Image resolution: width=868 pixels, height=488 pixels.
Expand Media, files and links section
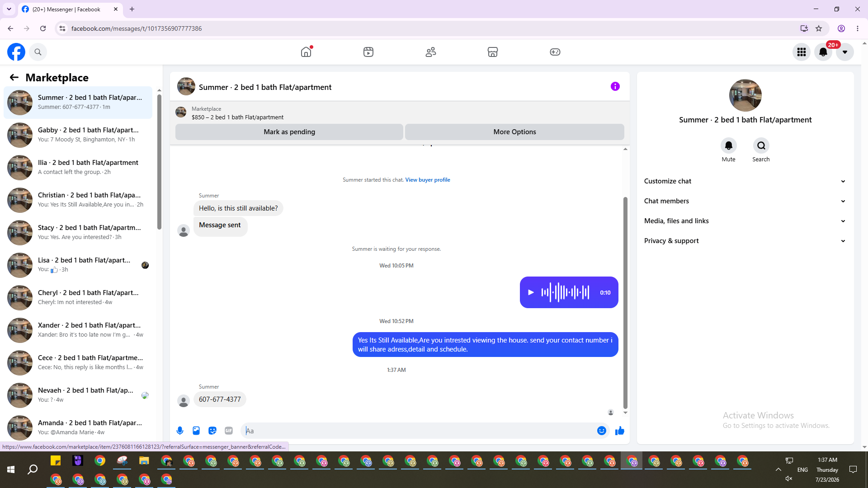(x=745, y=221)
